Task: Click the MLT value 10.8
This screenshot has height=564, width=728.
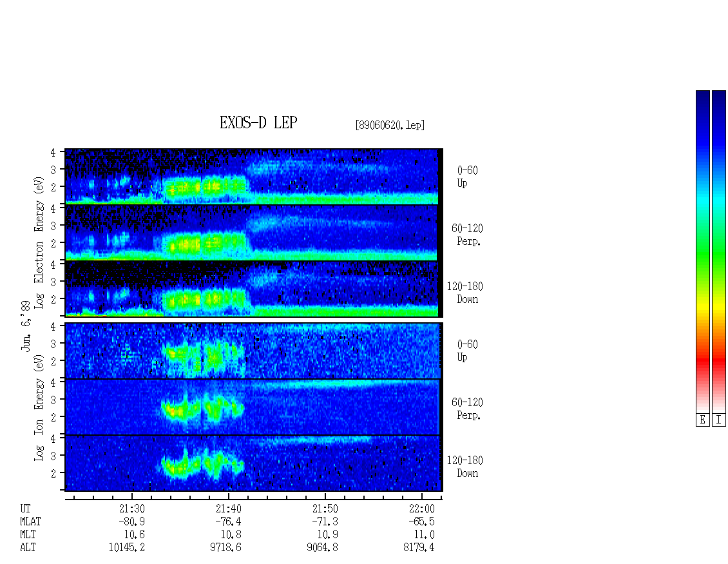Action: [x=231, y=535]
